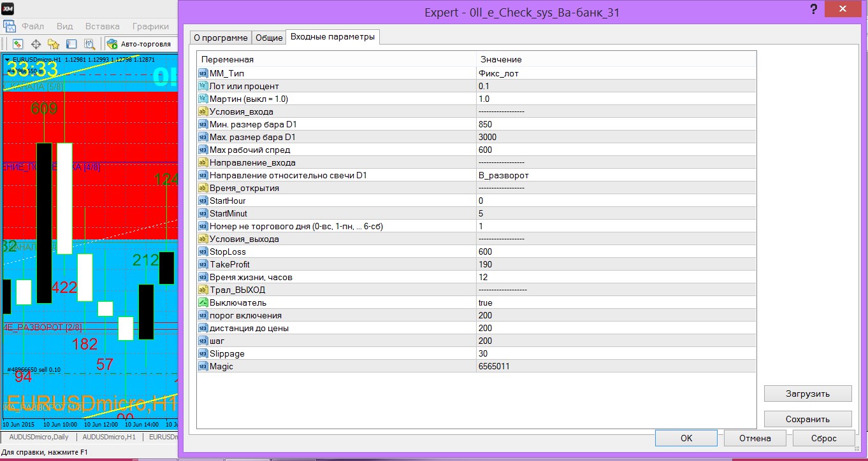Click the icon beside StopLoss
Image resolution: width=868 pixels, height=461 pixels.
click(203, 252)
